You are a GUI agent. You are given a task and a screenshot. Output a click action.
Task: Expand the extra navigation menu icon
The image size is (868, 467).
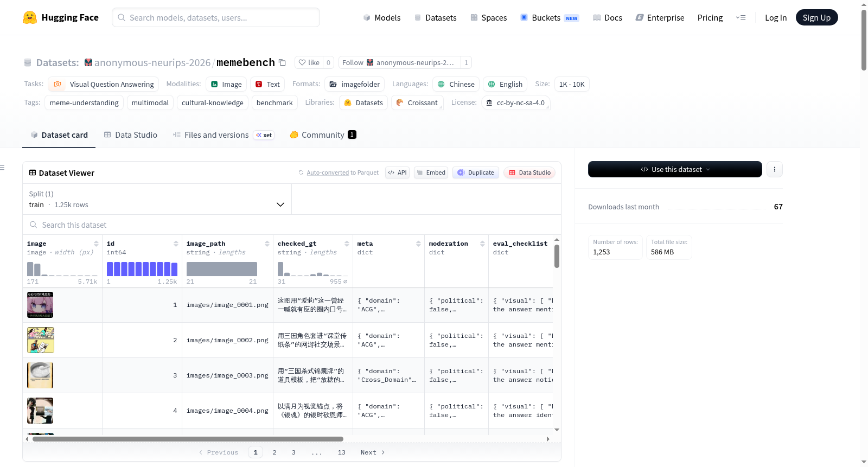[741, 17]
